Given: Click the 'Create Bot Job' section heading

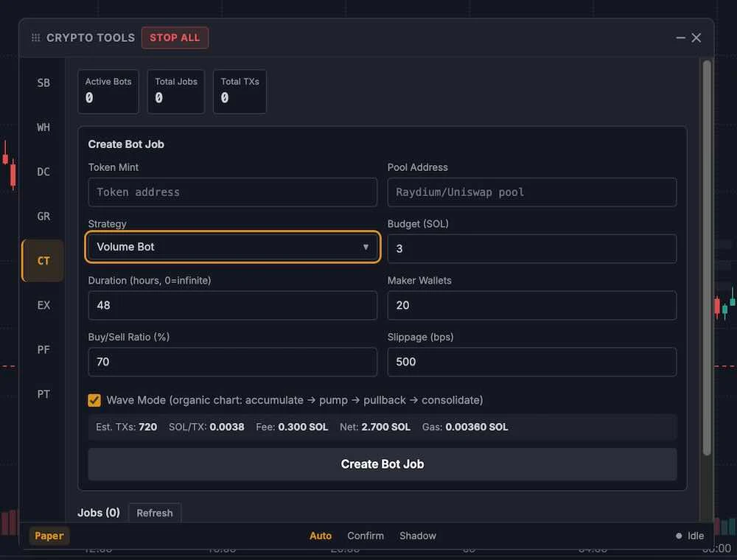Looking at the screenshot, I should 126,144.
